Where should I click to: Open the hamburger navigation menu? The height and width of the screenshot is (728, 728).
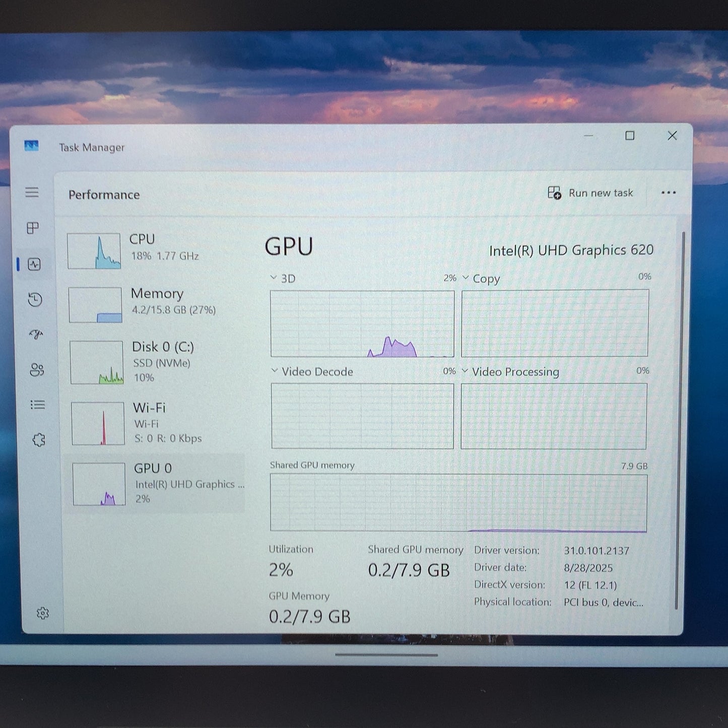(x=32, y=192)
